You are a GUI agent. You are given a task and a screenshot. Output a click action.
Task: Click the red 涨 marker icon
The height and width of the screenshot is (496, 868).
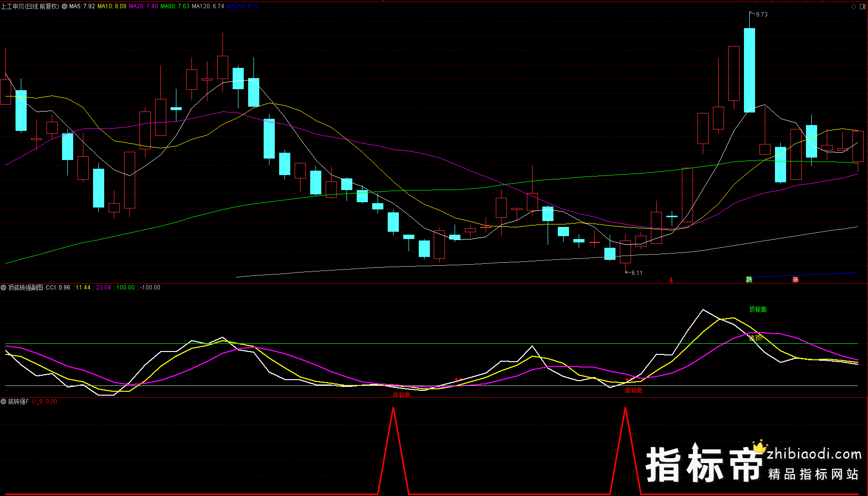click(795, 280)
